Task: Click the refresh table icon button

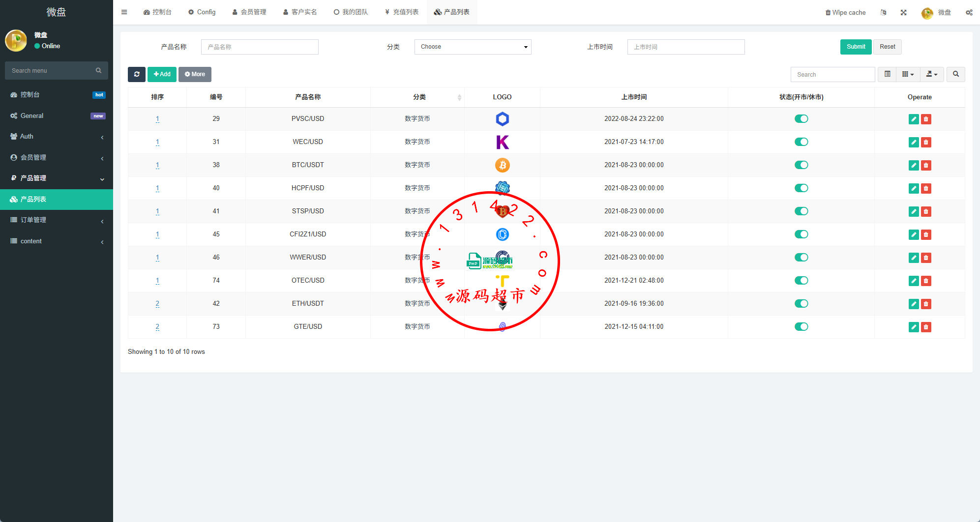Action: (x=136, y=74)
